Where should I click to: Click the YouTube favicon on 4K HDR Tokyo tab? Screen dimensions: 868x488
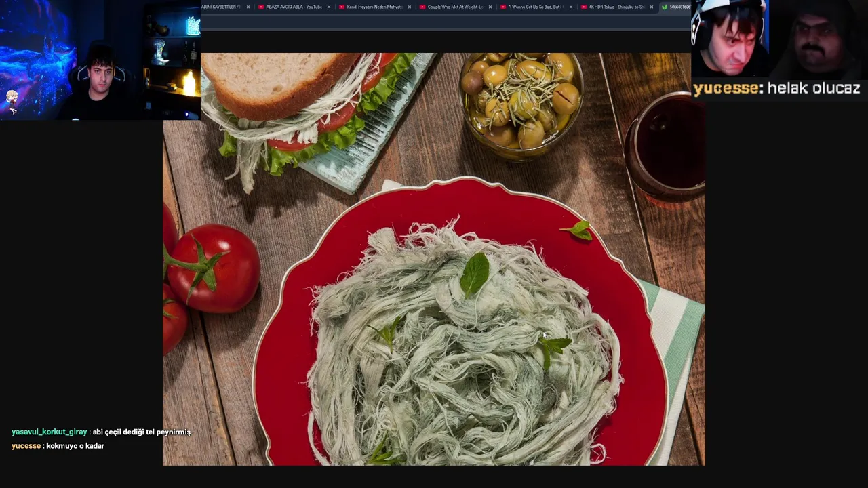tap(584, 7)
